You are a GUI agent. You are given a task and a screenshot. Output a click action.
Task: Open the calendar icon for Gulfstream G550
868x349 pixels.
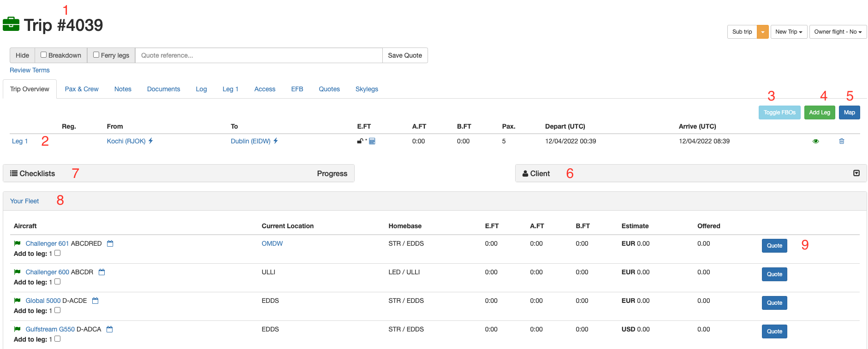tap(110, 329)
